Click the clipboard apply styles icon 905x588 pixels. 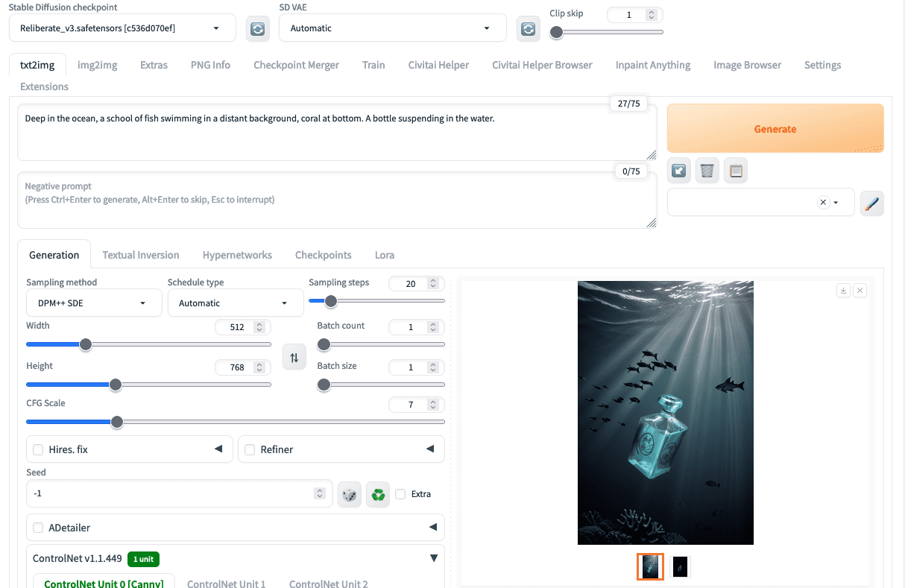736,171
